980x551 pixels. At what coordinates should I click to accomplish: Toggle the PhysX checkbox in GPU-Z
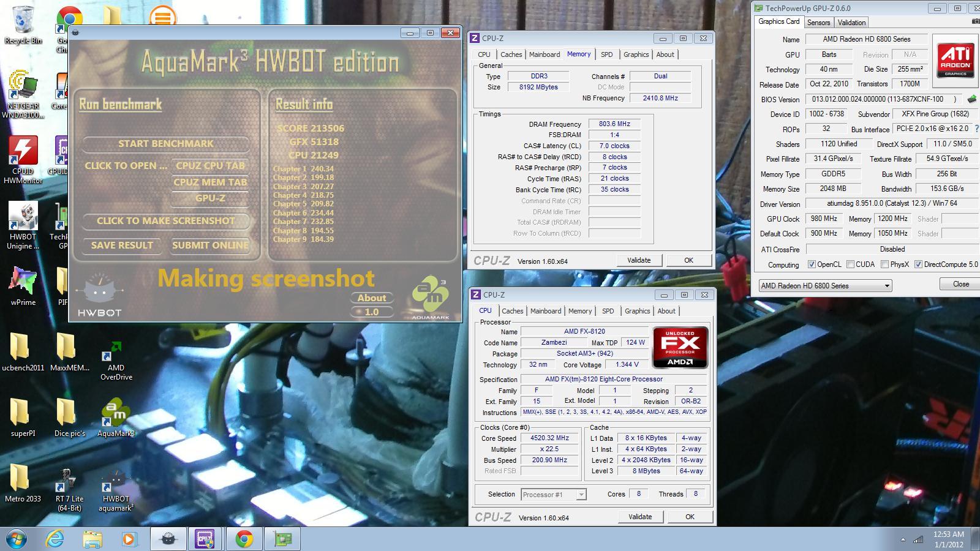pyautogui.click(x=884, y=264)
